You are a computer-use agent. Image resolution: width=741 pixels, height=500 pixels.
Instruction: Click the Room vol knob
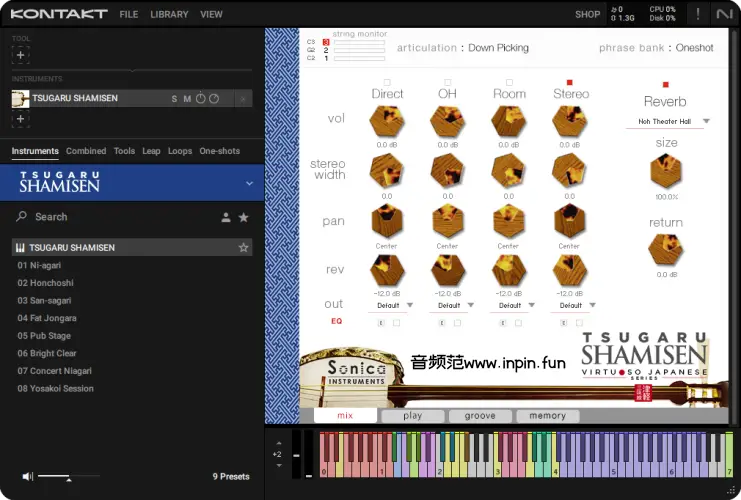[508, 121]
